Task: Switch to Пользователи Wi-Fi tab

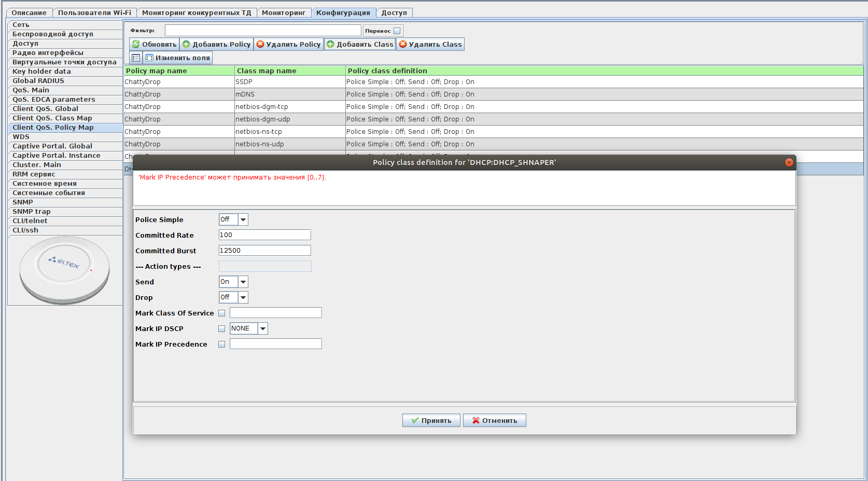Action: [x=94, y=12]
